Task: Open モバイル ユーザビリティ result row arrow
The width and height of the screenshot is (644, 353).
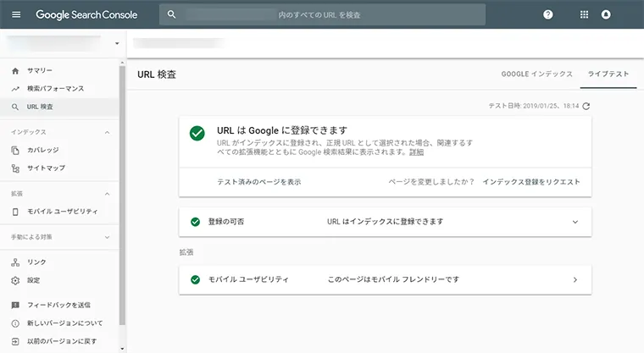Action: (x=575, y=280)
